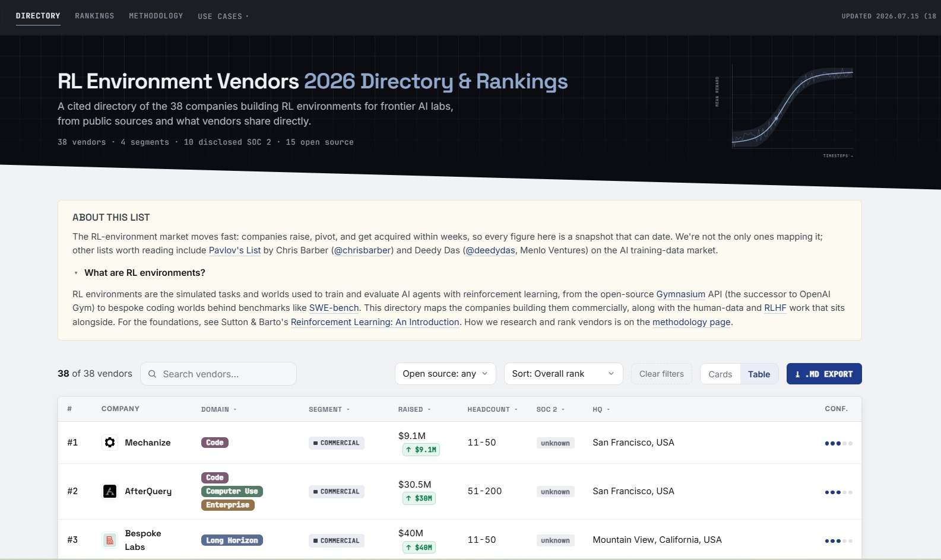The image size is (941, 560).
Task: Open the Mechanize company name
Action: pyautogui.click(x=148, y=443)
